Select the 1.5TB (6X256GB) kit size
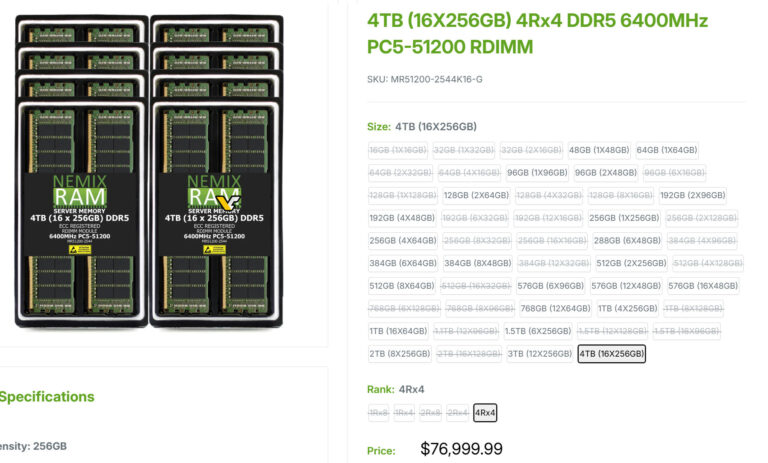Screen dimensions: 768x463 [538, 331]
